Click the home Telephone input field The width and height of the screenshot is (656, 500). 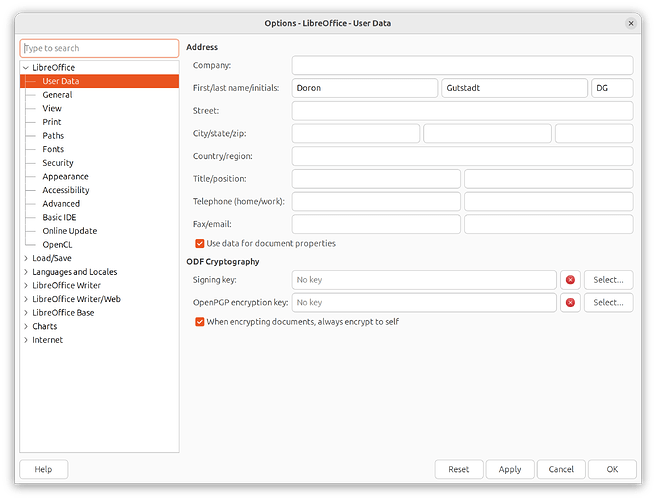click(x=376, y=202)
